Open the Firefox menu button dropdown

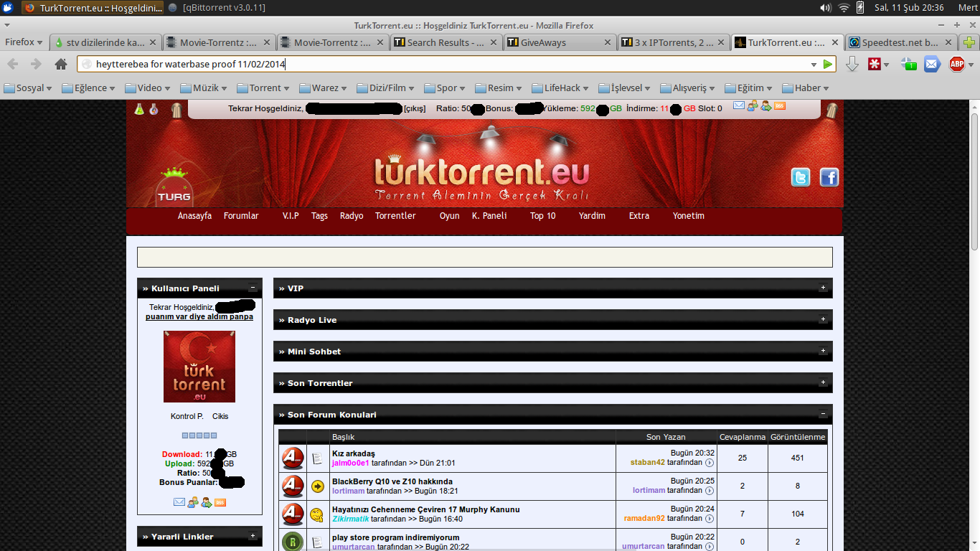(x=24, y=42)
